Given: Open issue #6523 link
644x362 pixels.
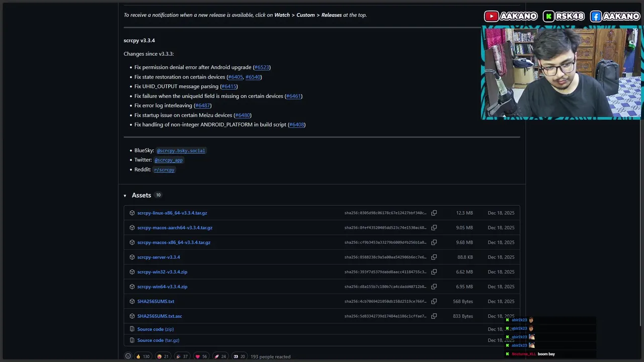Looking at the screenshot, I should pyautogui.click(x=262, y=67).
